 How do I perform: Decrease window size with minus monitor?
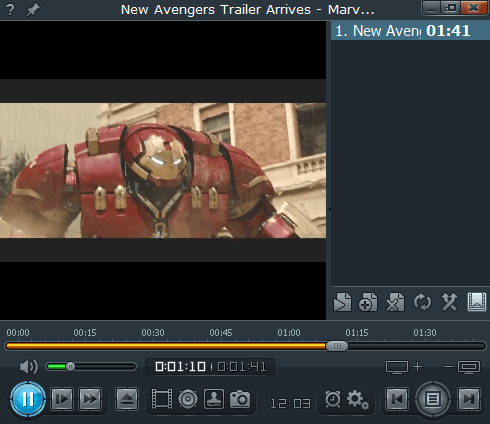(x=462, y=367)
